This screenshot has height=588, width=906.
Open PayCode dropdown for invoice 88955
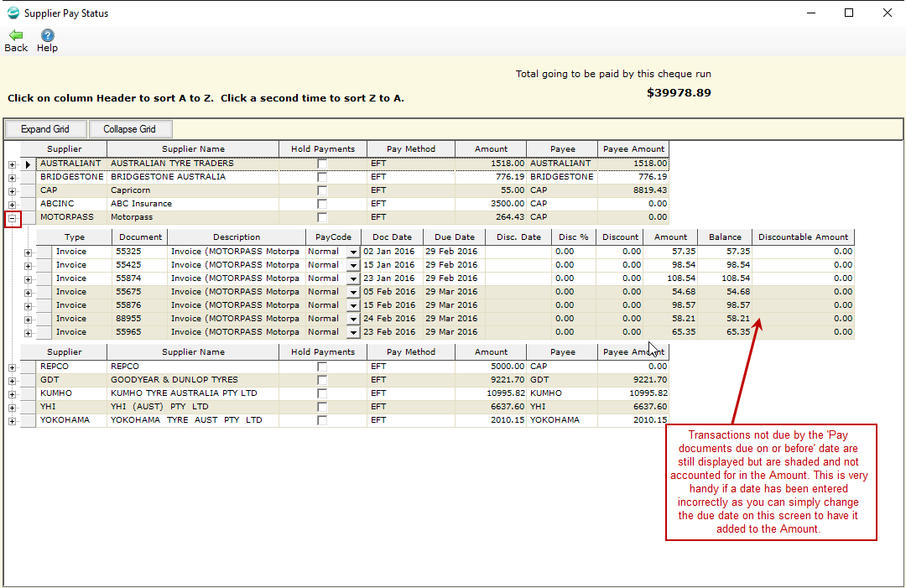[x=353, y=319]
